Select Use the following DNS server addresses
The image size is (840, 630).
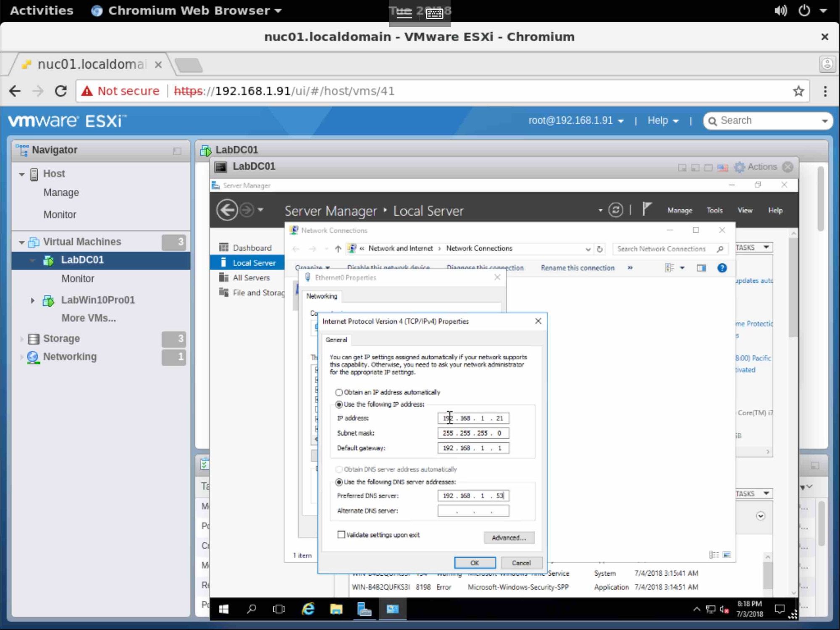[x=339, y=482]
